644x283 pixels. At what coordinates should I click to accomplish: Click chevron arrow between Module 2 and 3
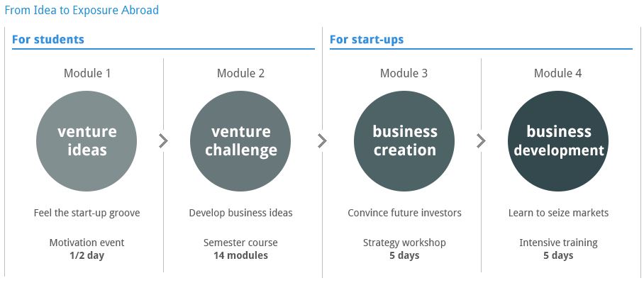tap(323, 141)
